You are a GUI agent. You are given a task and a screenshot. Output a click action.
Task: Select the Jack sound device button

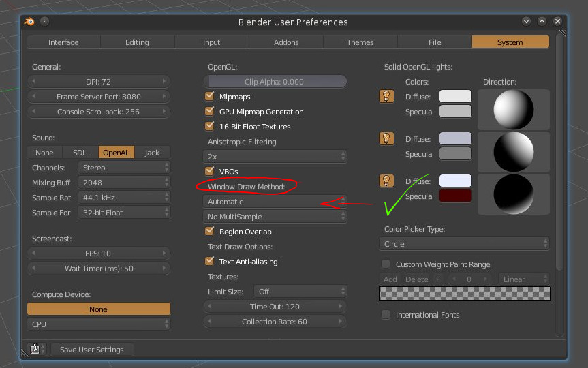coord(151,153)
